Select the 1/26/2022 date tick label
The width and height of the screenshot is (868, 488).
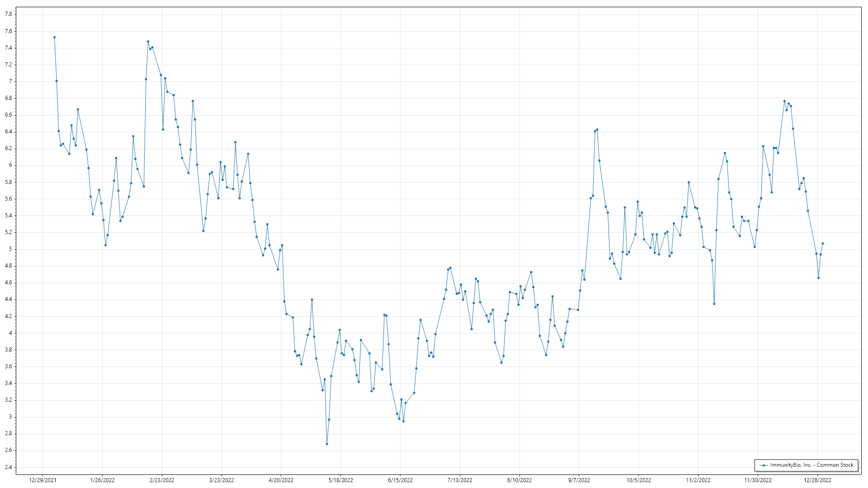click(103, 480)
